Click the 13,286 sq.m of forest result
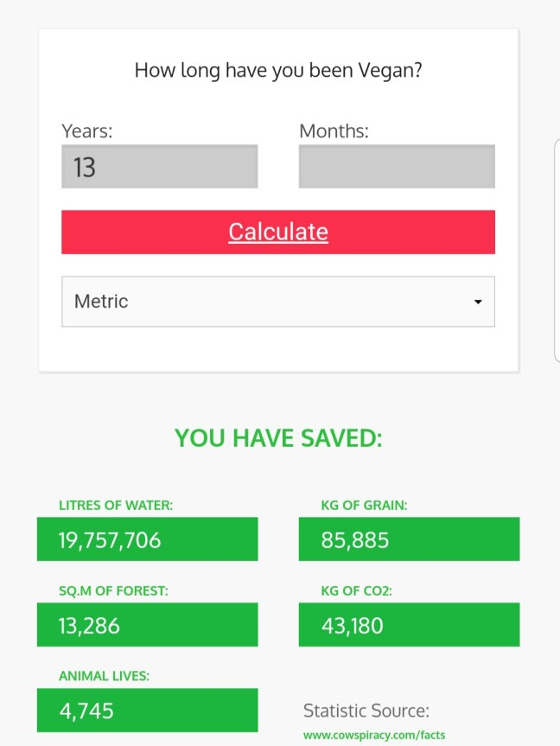This screenshot has height=746, width=560. tap(147, 624)
